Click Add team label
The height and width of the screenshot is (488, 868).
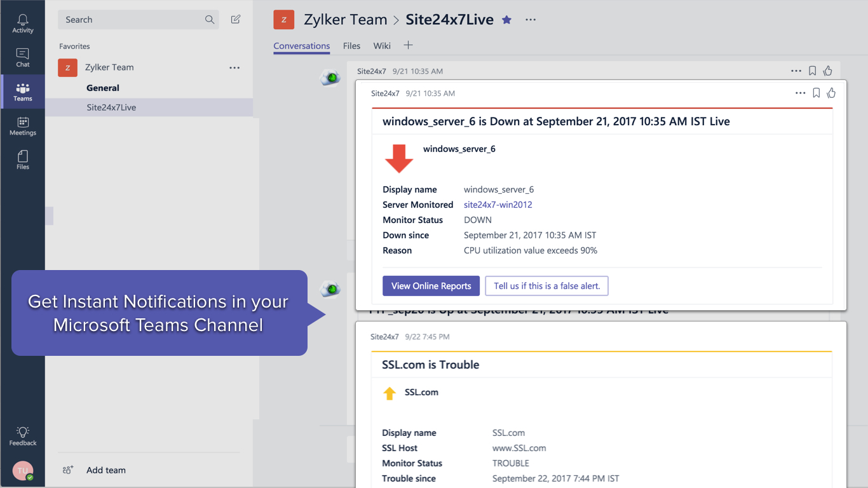(106, 470)
